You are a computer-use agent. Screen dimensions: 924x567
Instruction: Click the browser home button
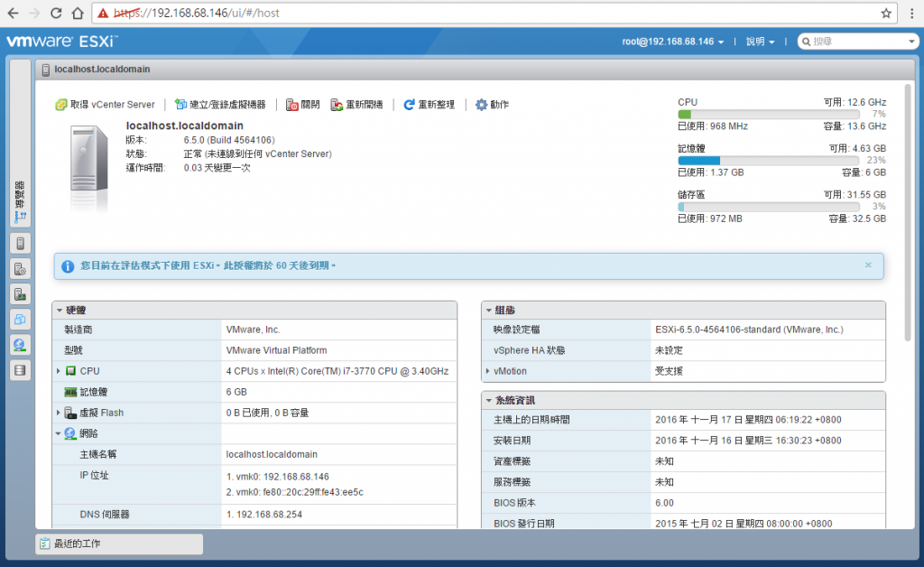(78, 13)
